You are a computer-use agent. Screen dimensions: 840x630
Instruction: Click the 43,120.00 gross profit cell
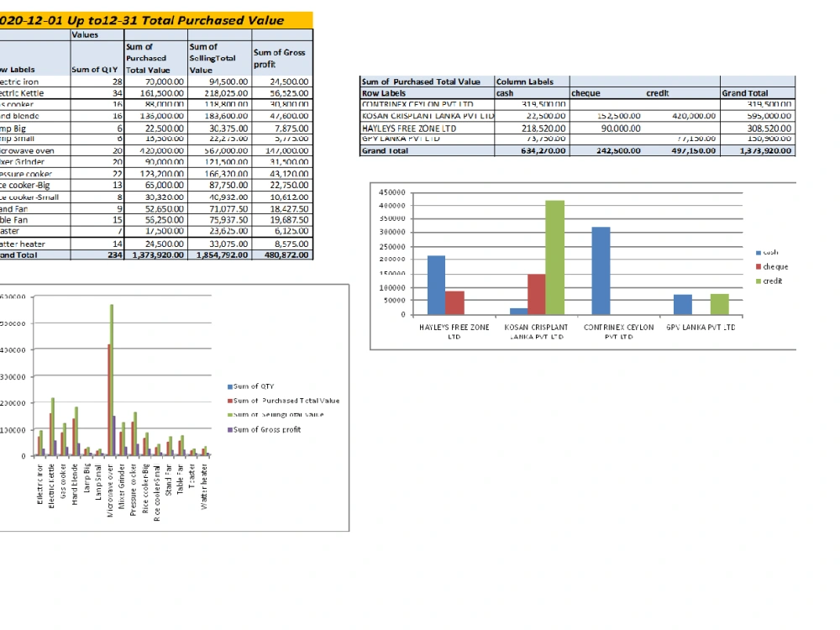[x=282, y=174]
